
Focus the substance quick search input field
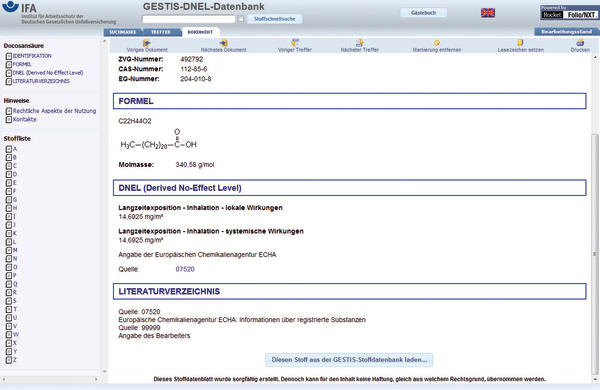(x=189, y=19)
